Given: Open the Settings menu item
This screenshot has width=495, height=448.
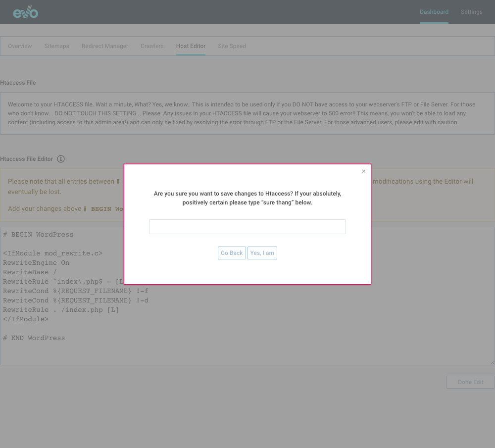Looking at the screenshot, I should pyautogui.click(x=471, y=12).
